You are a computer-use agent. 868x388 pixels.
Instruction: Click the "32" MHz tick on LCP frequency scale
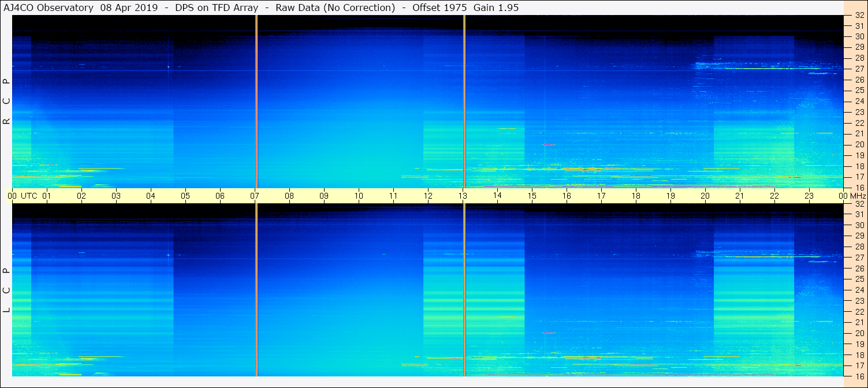859,204
